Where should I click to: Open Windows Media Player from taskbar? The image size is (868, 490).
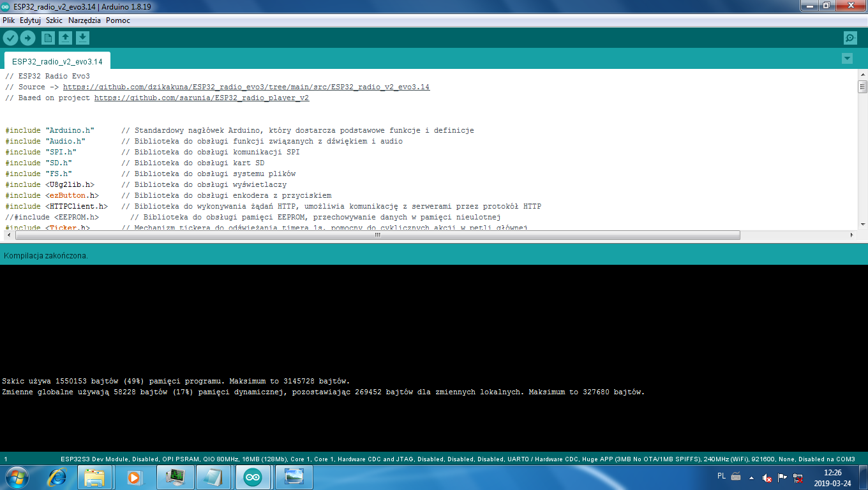135,477
